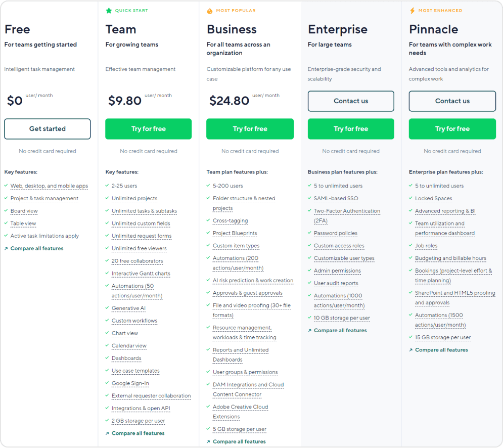Click arrow icon beside Business plan Compare all features

tap(208, 442)
